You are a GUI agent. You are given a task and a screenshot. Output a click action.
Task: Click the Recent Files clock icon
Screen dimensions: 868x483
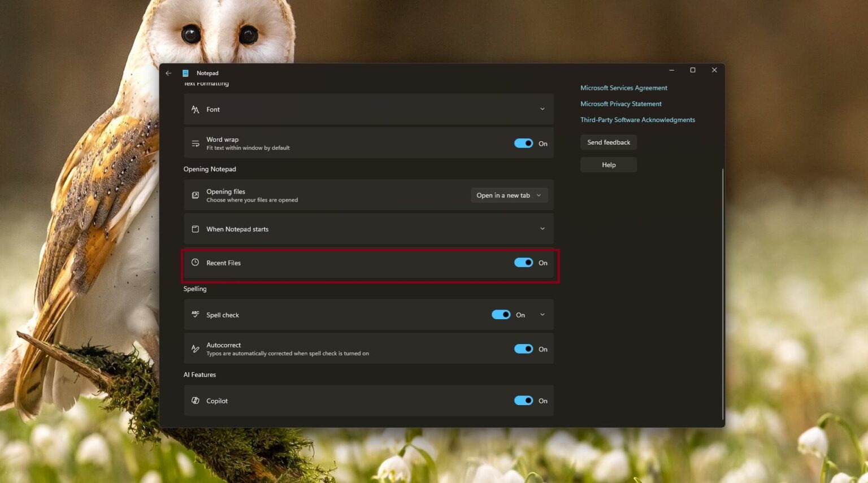(x=195, y=262)
